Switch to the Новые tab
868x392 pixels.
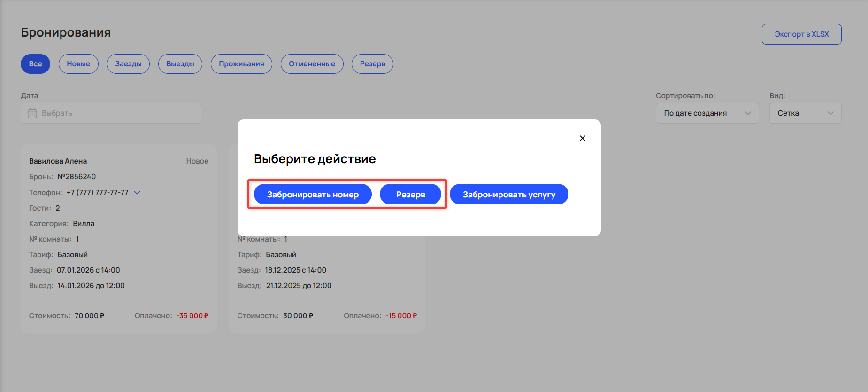point(78,64)
